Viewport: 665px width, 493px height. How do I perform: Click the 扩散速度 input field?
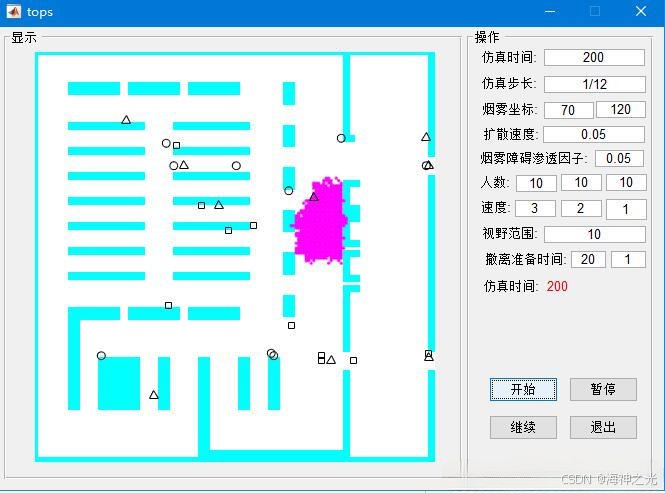click(594, 134)
